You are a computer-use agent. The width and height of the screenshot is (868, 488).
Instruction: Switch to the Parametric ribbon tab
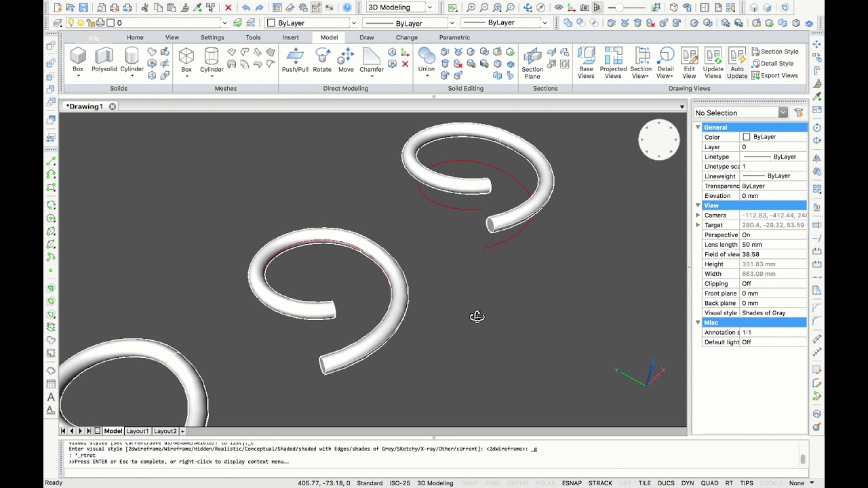tap(454, 37)
